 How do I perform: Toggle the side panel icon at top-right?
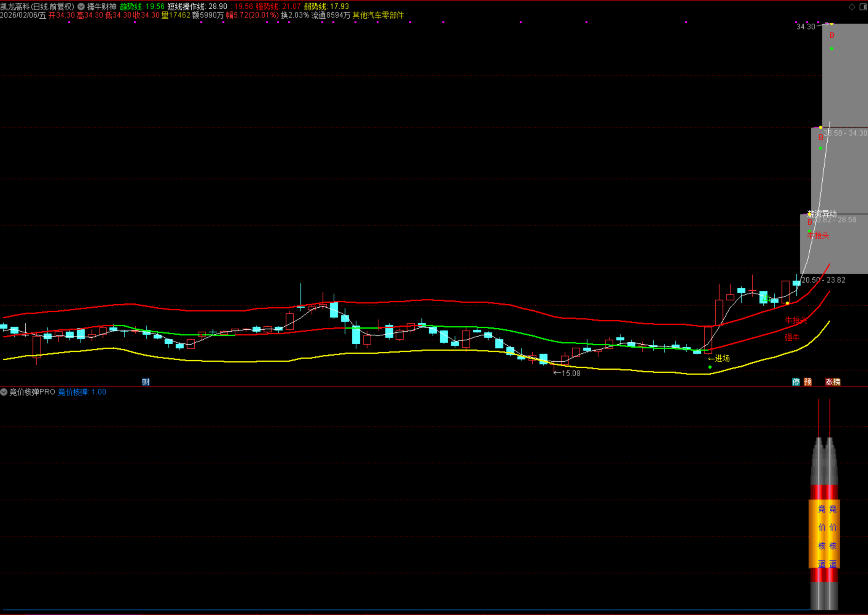pyautogui.click(x=864, y=6)
